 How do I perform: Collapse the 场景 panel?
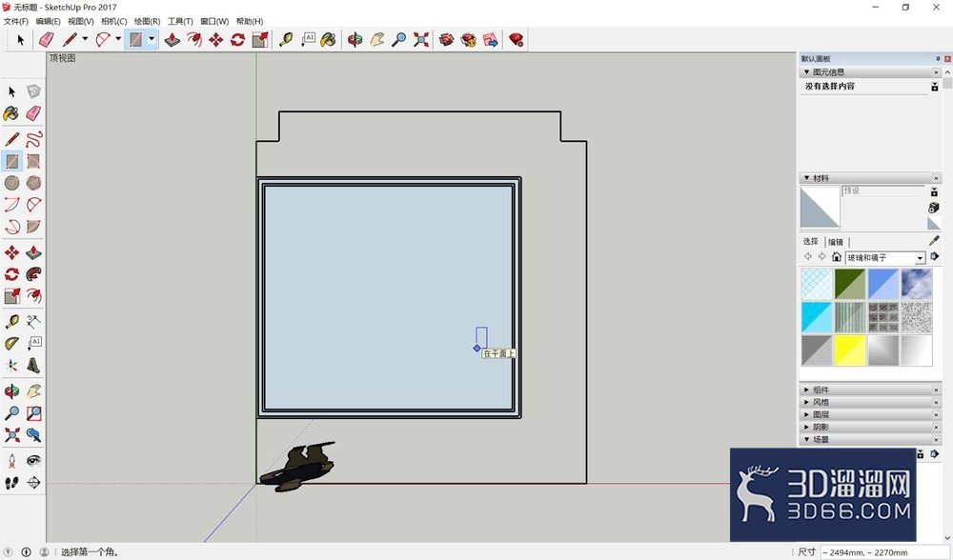point(807,439)
